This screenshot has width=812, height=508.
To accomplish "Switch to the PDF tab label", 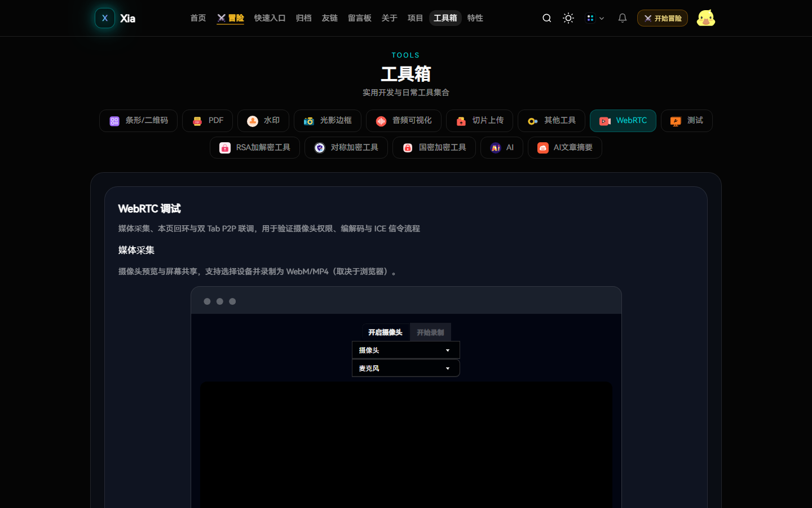I will (x=216, y=120).
